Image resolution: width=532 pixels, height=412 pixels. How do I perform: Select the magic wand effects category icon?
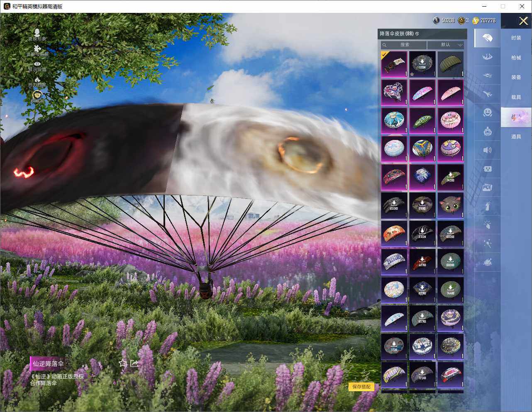(x=488, y=243)
